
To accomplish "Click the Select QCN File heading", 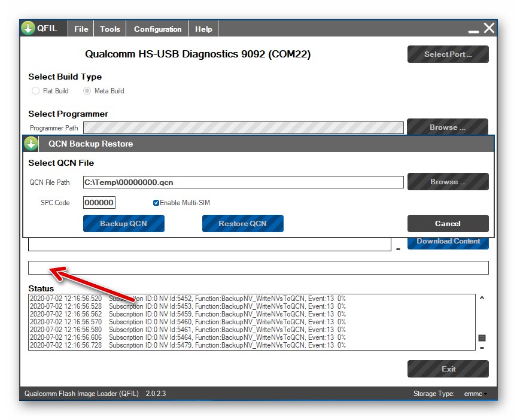I will pos(61,163).
